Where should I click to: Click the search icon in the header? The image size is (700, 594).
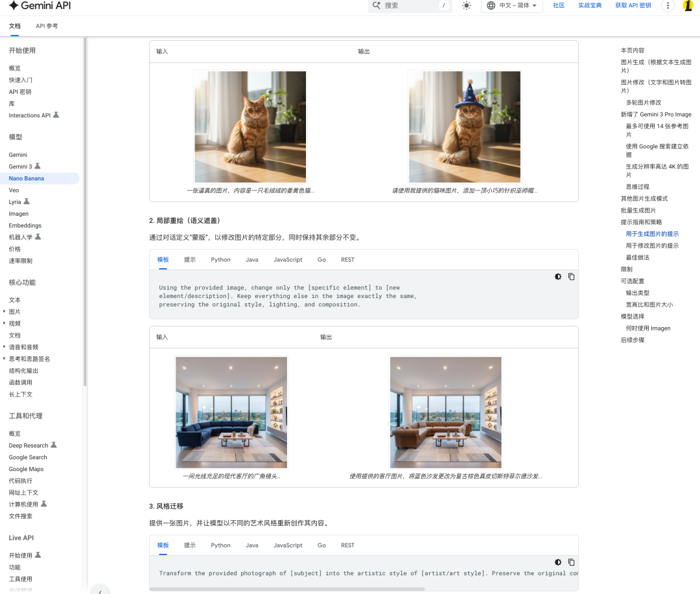377,6
